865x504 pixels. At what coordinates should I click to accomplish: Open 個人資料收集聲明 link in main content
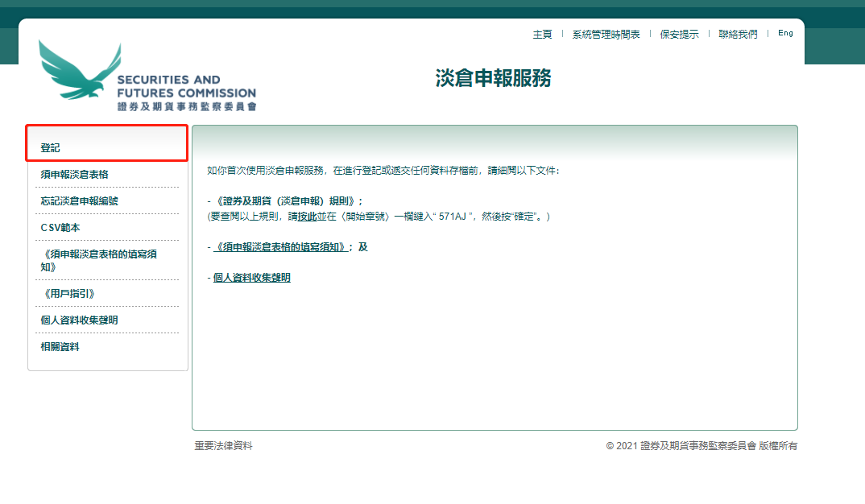click(251, 278)
